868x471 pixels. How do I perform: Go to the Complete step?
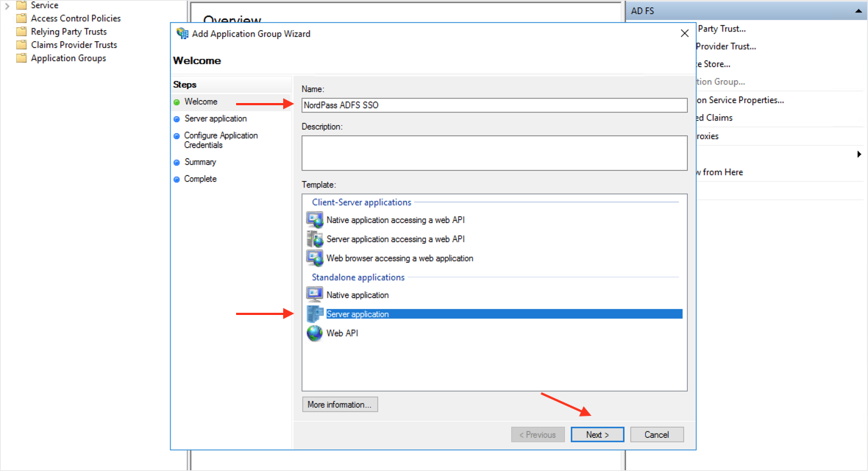pyautogui.click(x=200, y=179)
